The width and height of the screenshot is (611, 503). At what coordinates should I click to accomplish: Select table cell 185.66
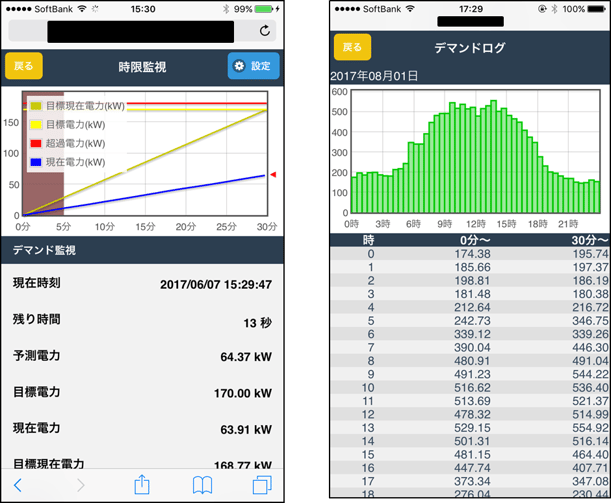472,267
